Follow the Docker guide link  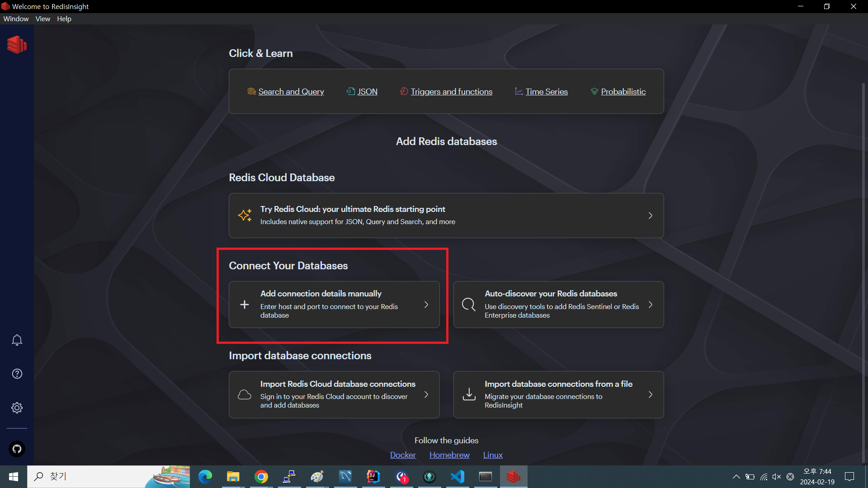[402, 455]
